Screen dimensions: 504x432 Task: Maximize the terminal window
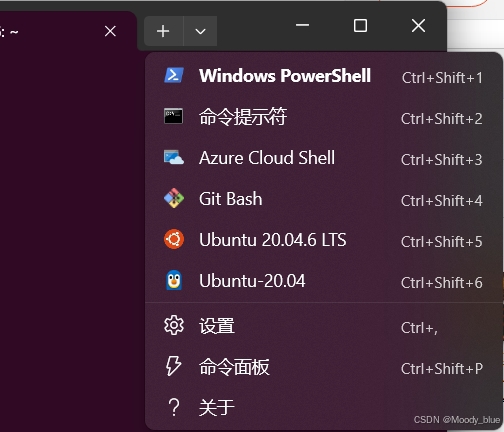coord(360,25)
